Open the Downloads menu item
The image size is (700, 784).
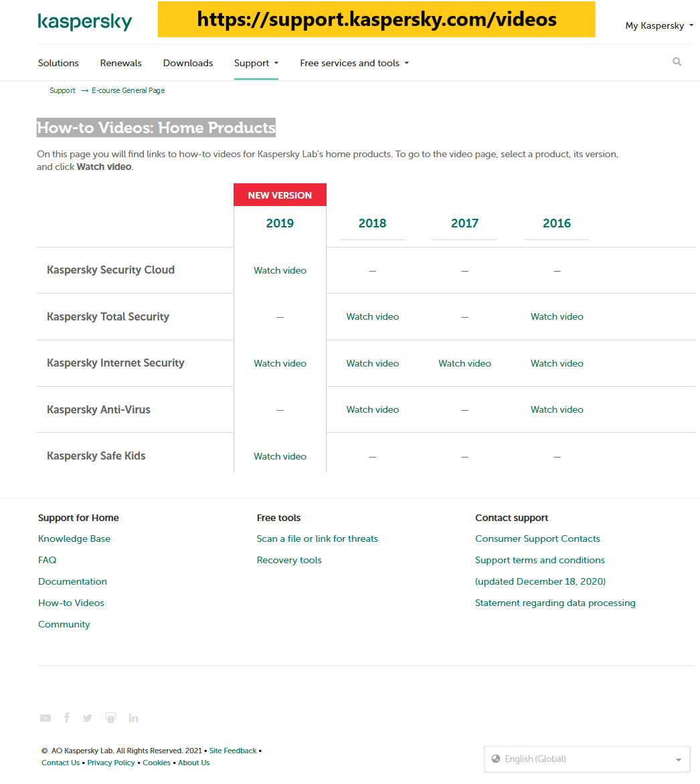(188, 63)
